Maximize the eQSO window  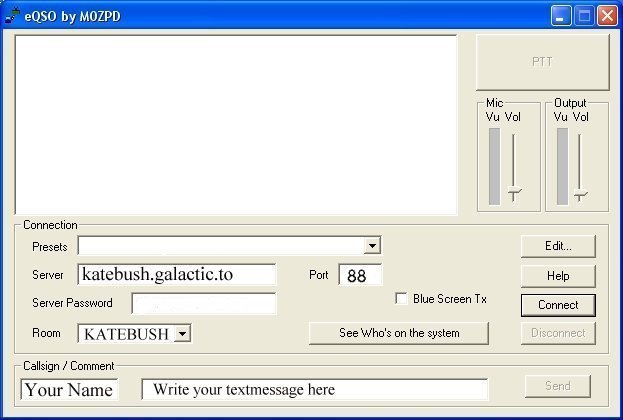coord(585,15)
